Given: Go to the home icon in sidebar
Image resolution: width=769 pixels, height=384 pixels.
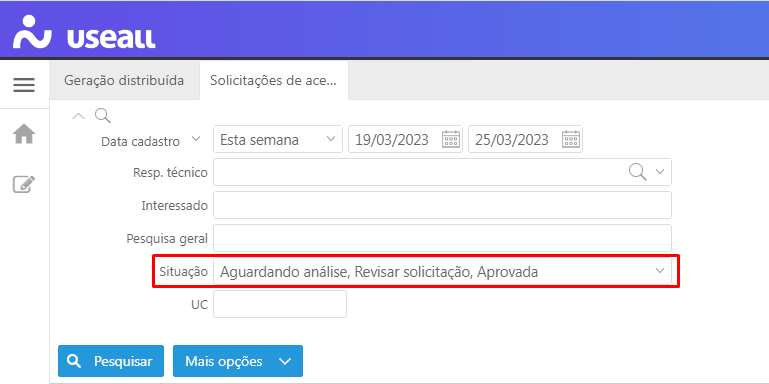Looking at the screenshot, I should pyautogui.click(x=24, y=133).
